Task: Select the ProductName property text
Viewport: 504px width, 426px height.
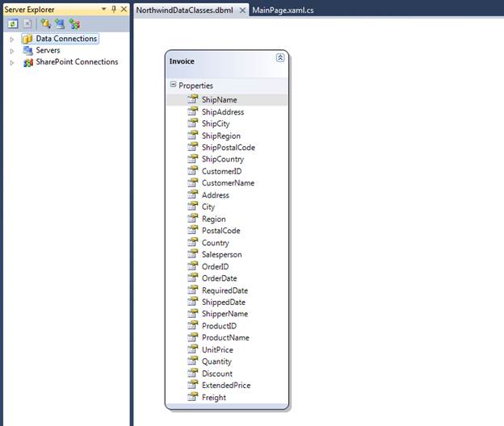Action: [x=225, y=337]
